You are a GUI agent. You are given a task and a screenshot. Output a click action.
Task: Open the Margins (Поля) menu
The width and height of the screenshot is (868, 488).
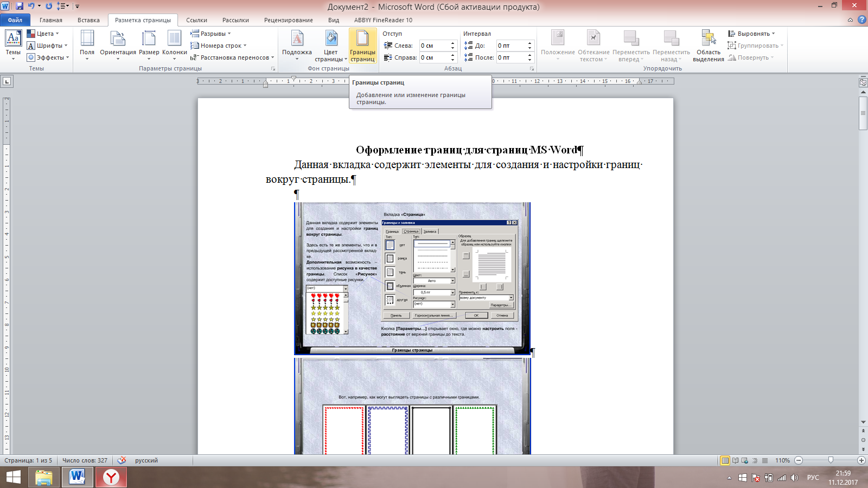[x=87, y=46]
